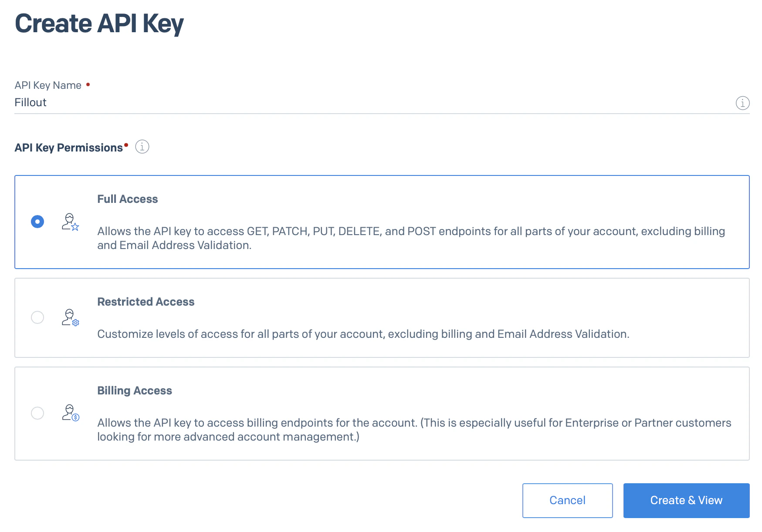The height and width of the screenshot is (532, 762).
Task: Click the user-dollar icon beside Billing Access
Action: (70, 414)
